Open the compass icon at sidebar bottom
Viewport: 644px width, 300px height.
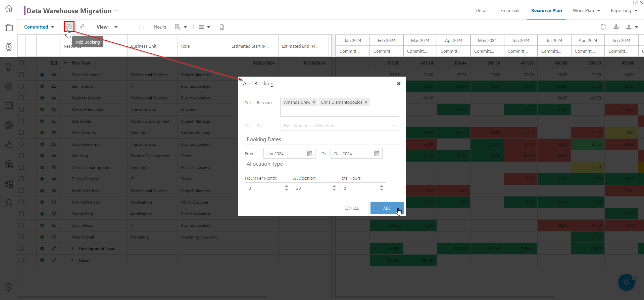tap(9, 287)
